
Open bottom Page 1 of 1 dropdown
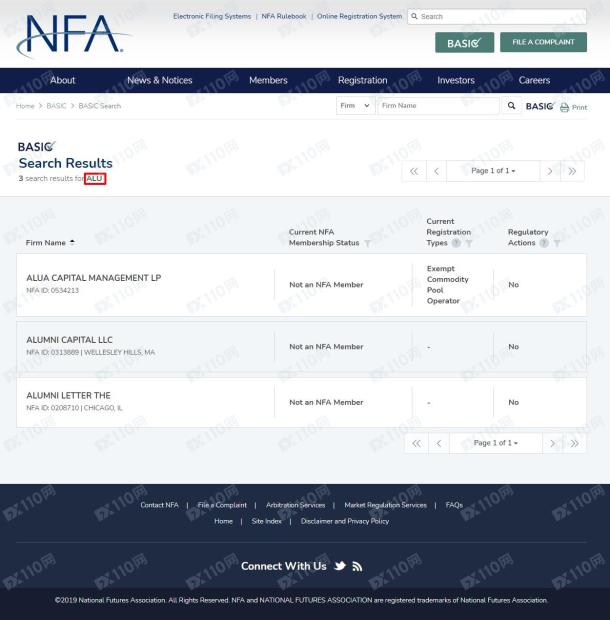coord(495,443)
